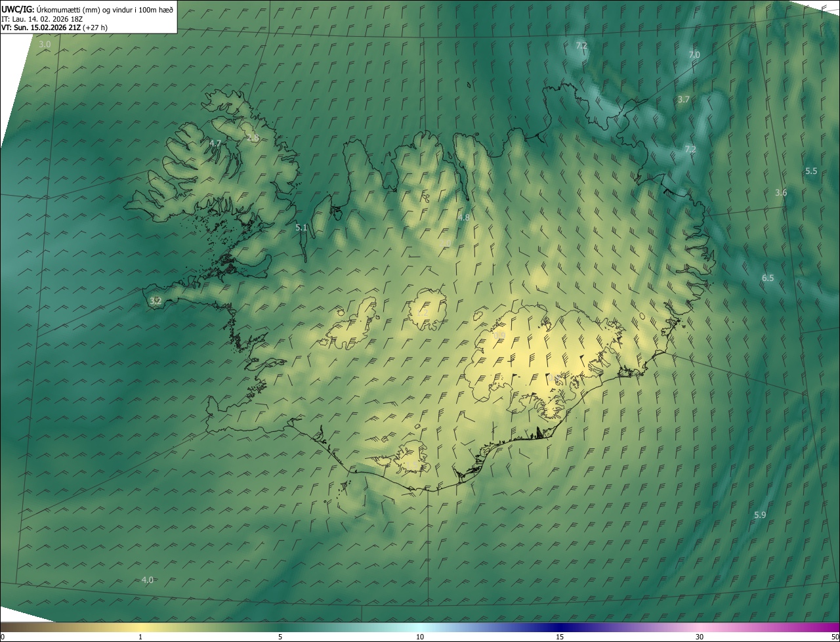This screenshot has height=642, width=840.
Task: Pick the 5.5 value label
Action: [811, 171]
